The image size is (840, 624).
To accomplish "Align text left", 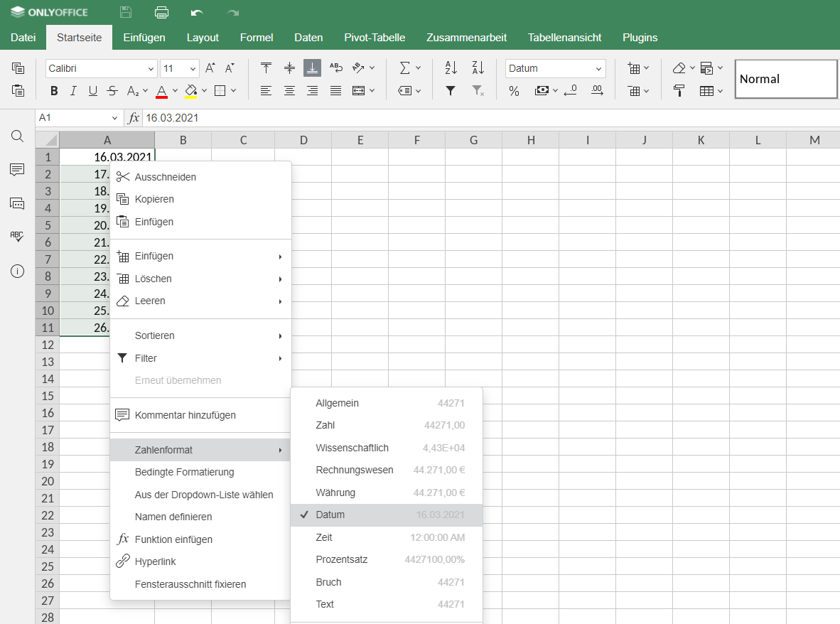I will (266, 90).
